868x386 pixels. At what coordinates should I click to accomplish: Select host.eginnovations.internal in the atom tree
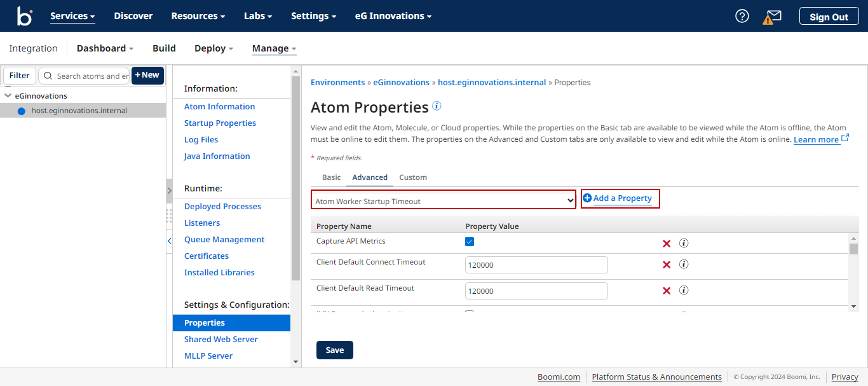click(79, 111)
